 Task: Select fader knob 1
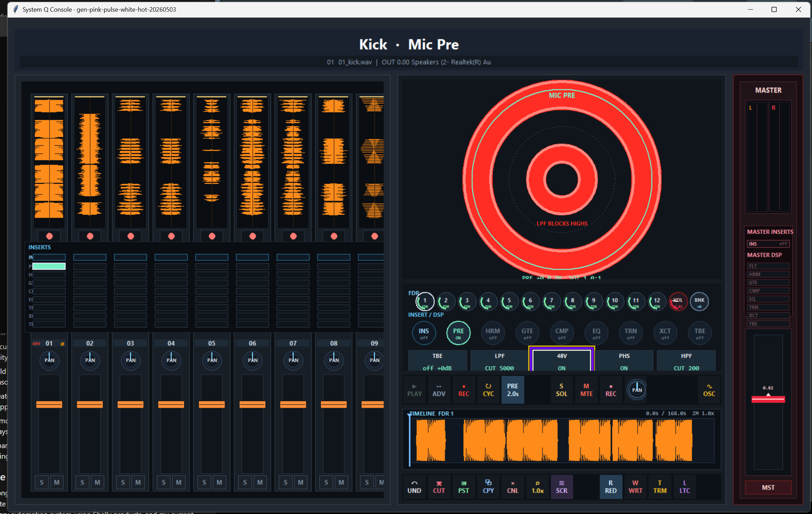tap(425, 301)
